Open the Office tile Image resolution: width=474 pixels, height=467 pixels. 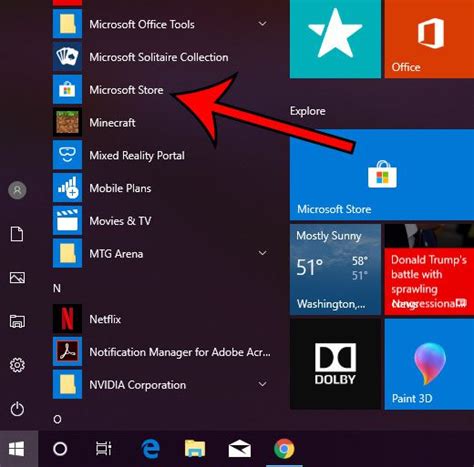click(x=429, y=39)
